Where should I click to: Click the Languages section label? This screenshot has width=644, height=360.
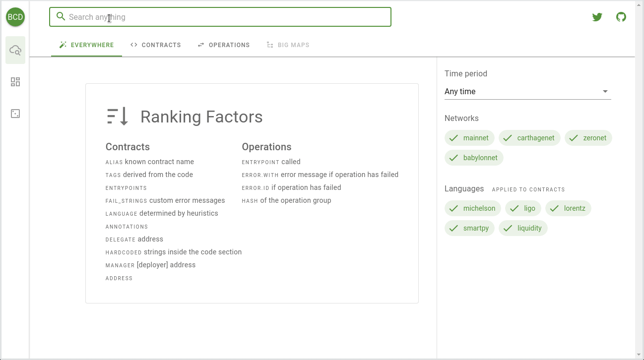pyautogui.click(x=464, y=188)
